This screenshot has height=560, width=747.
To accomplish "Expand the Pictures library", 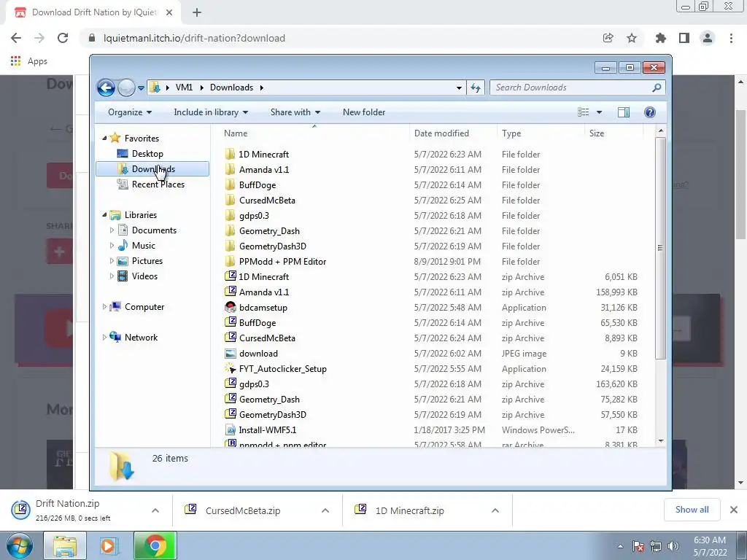I will pos(112,261).
